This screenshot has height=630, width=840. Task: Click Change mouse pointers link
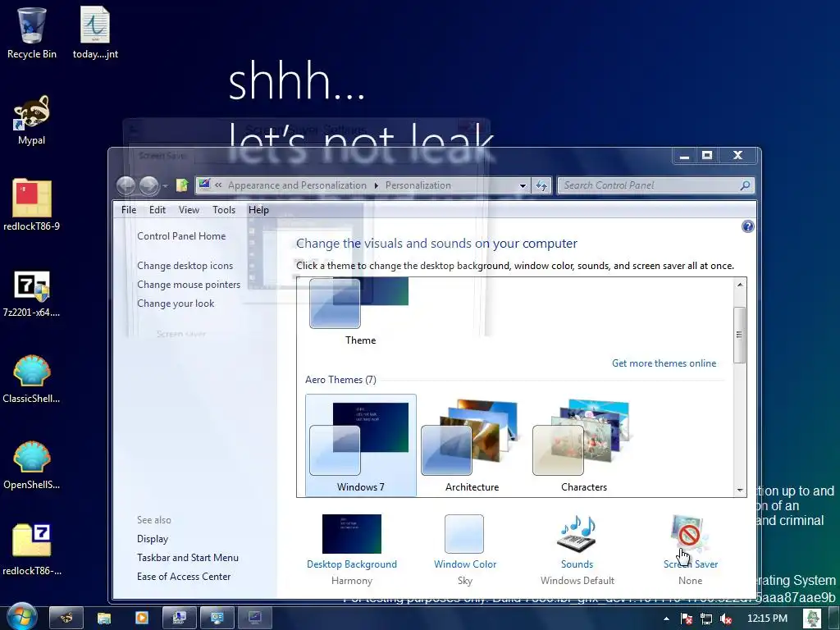(x=189, y=285)
